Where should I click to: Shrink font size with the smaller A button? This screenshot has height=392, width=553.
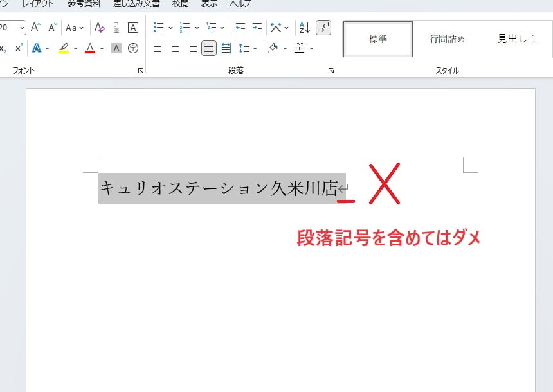[53, 27]
